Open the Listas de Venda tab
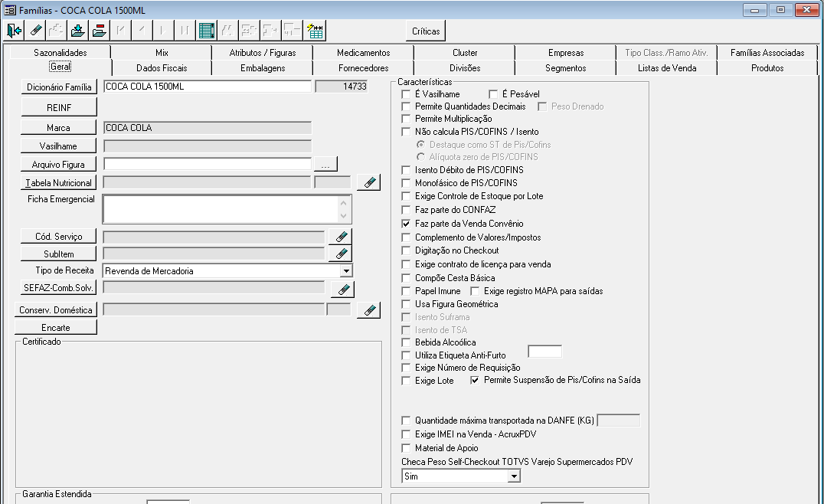Screen dimensions: 824x504 coord(667,68)
